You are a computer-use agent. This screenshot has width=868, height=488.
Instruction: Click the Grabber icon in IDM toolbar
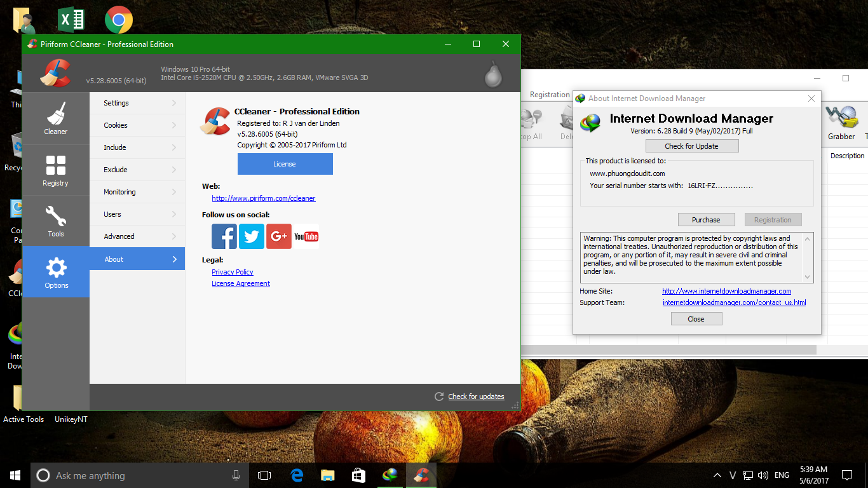tap(841, 123)
